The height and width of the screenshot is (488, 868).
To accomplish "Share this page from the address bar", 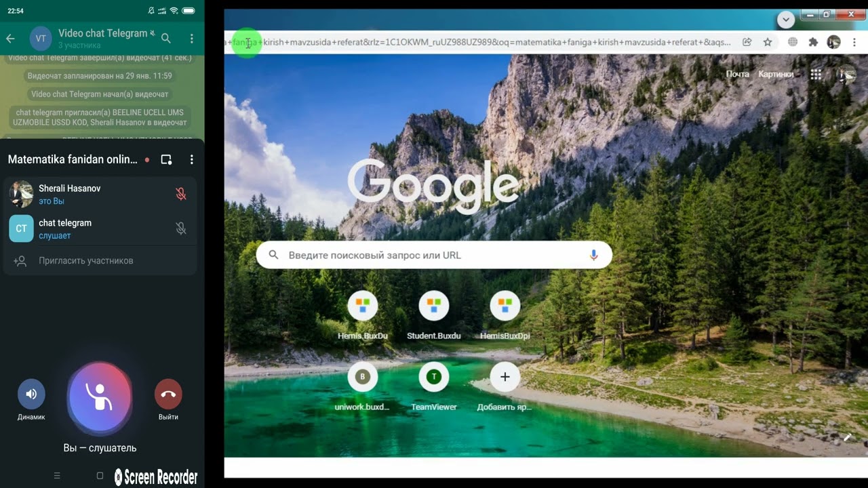I will 747,42.
